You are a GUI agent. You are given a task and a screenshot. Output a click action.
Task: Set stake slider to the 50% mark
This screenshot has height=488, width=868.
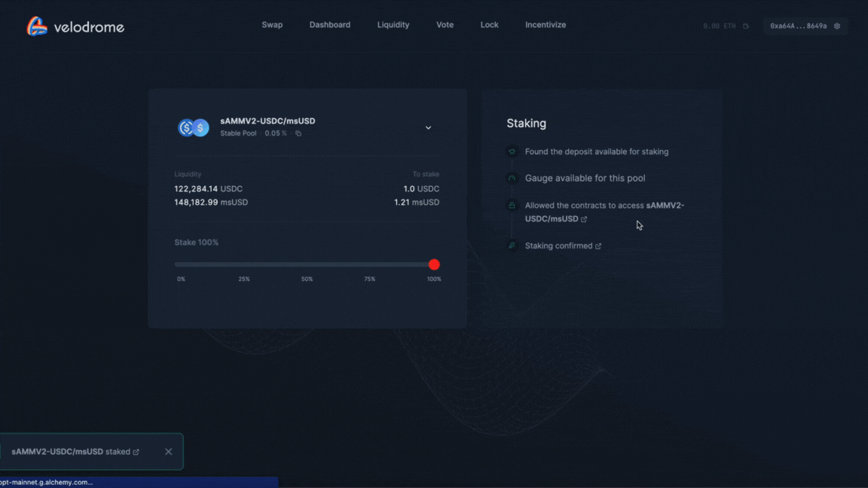307,264
